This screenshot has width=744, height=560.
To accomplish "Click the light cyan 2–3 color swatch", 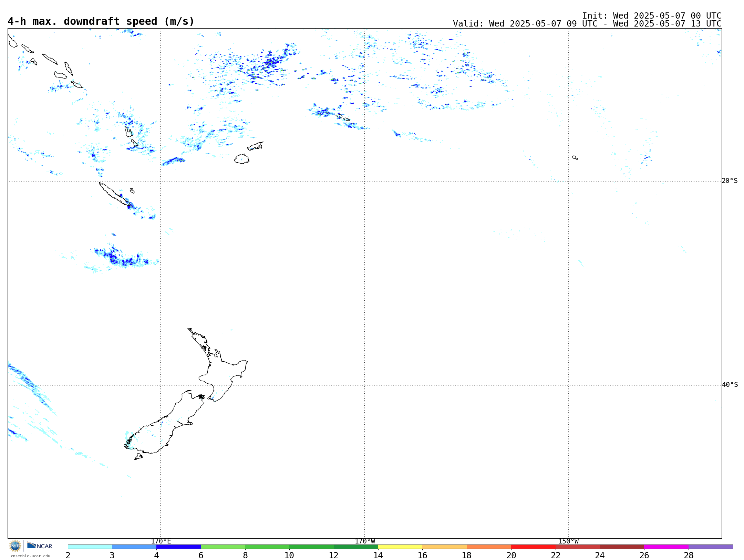I will coord(90,547).
